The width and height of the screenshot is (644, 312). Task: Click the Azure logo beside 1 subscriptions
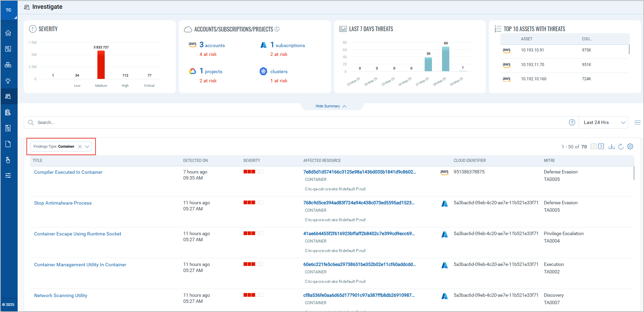coord(264,45)
